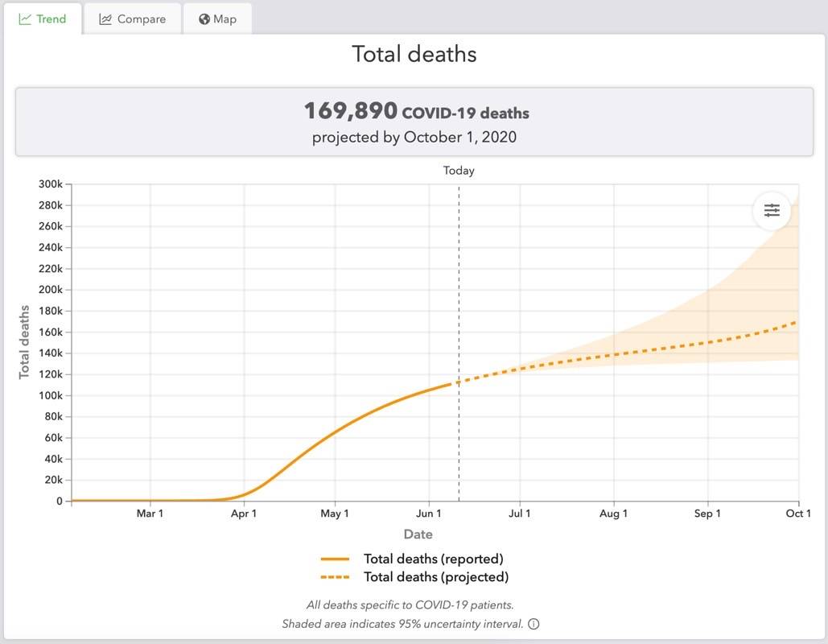Image resolution: width=828 pixels, height=644 pixels.
Task: Click the Today label above dashed line
Action: click(459, 171)
